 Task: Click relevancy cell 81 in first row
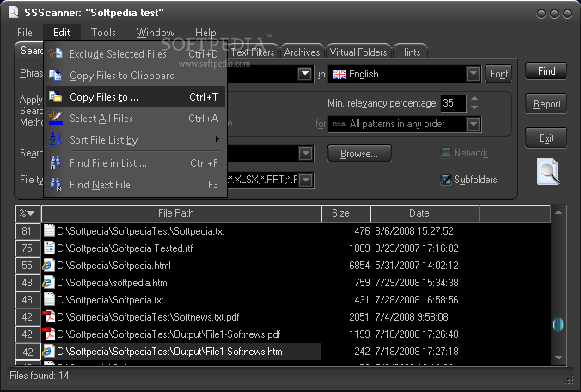tap(27, 231)
